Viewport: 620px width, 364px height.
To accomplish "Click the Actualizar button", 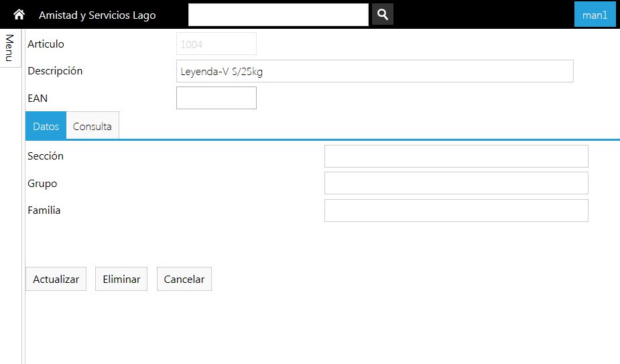I will (56, 279).
